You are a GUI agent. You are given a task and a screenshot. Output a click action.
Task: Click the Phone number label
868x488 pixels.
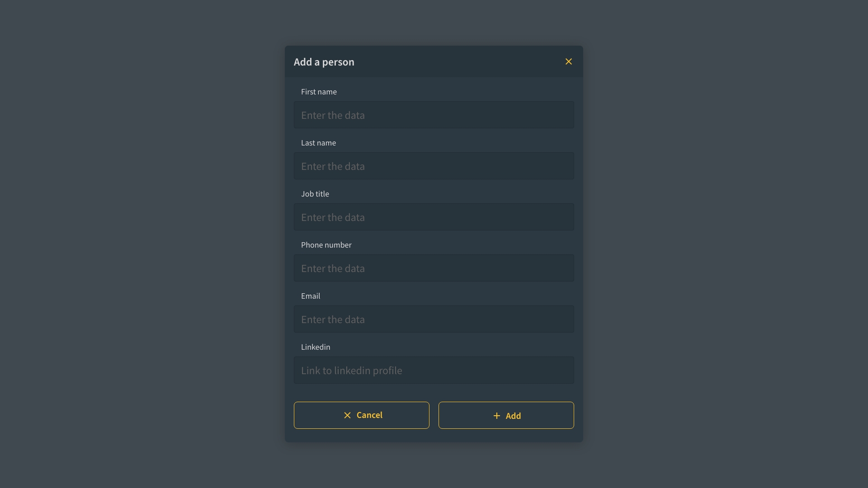[x=326, y=245]
